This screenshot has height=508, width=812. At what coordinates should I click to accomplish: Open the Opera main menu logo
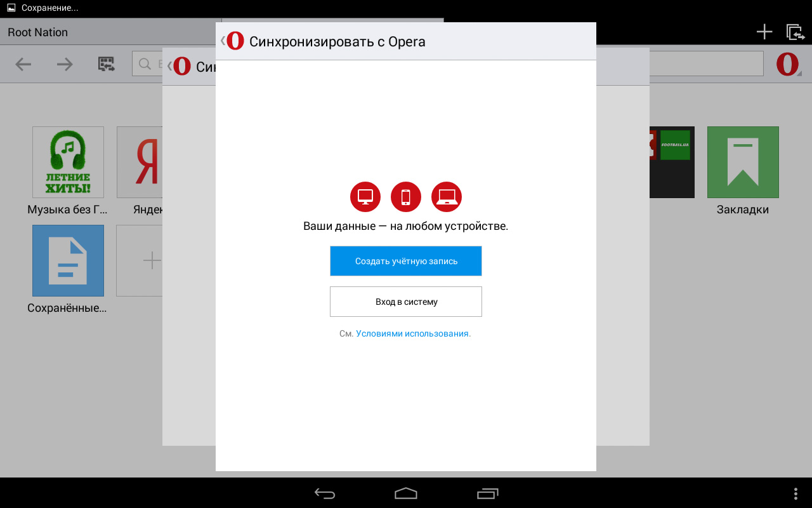(x=789, y=64)
